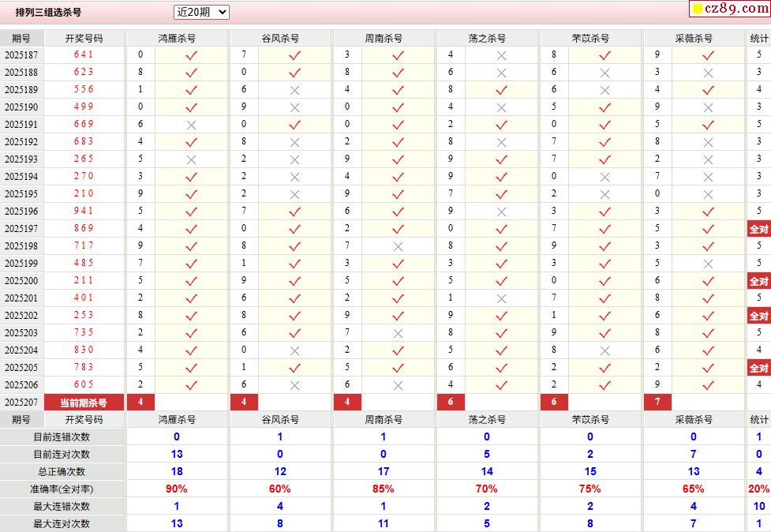The image size is (771, 532).
Task: Click 采薇杀号 cross mark in row 2025199
Action: tap(708, 264)
